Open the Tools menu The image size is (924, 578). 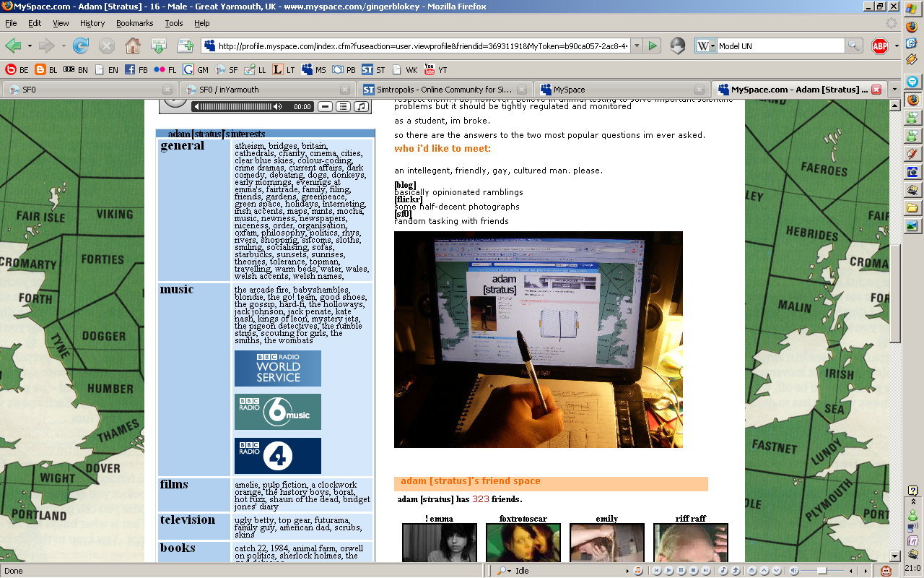(174, 23)
